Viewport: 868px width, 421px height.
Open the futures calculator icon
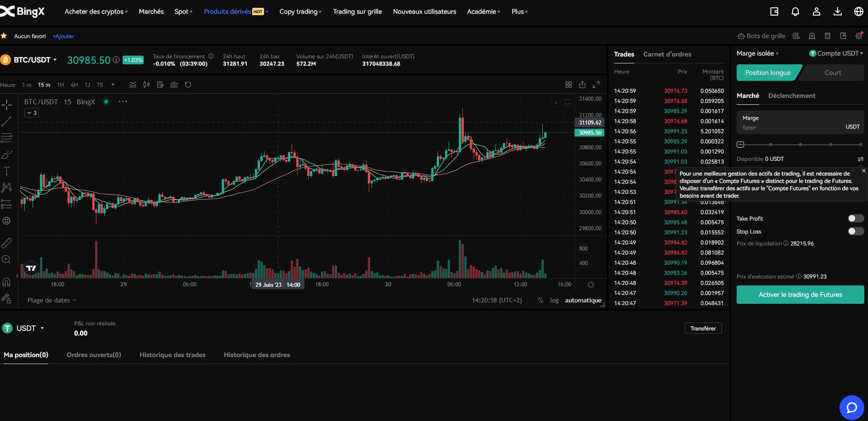coord(828,36)
